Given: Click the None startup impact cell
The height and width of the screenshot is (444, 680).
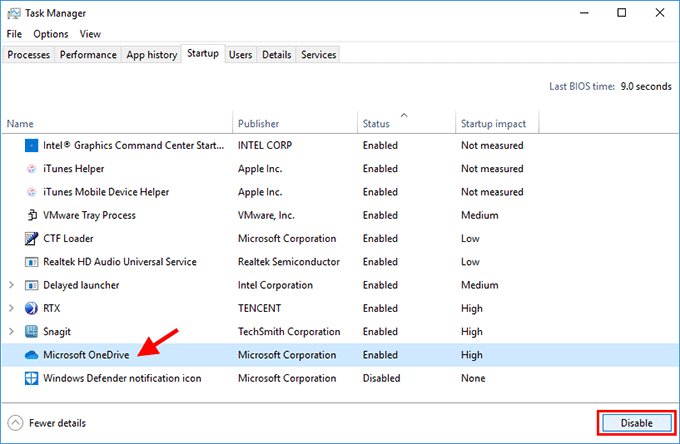Looking at the screenshot, I should coord(473,378).
